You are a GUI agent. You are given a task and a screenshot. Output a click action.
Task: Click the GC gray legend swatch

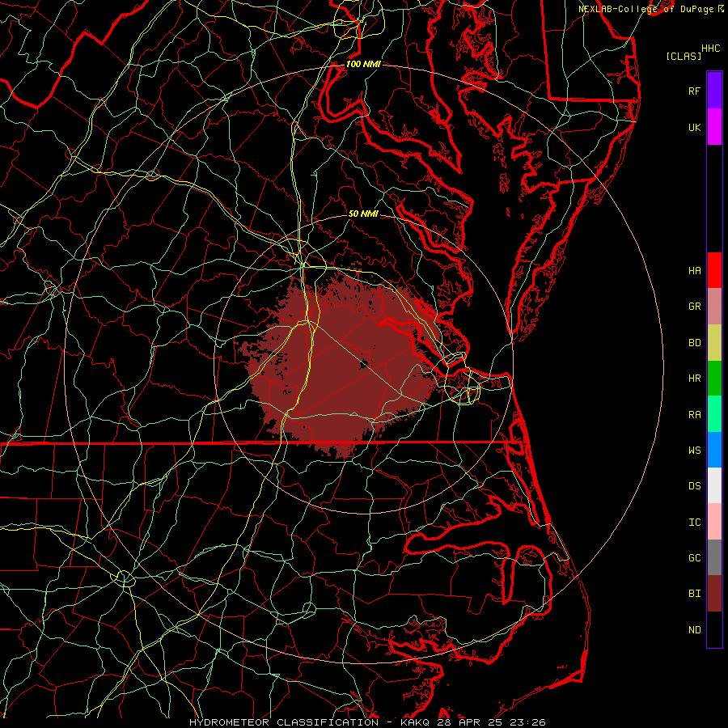[x=714, y=557]
